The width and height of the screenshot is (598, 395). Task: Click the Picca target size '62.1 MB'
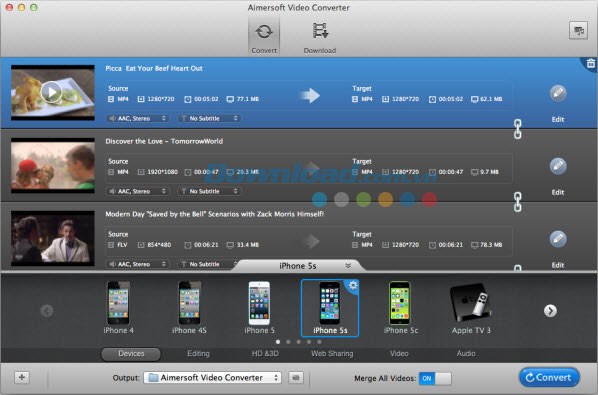(491, 99)
